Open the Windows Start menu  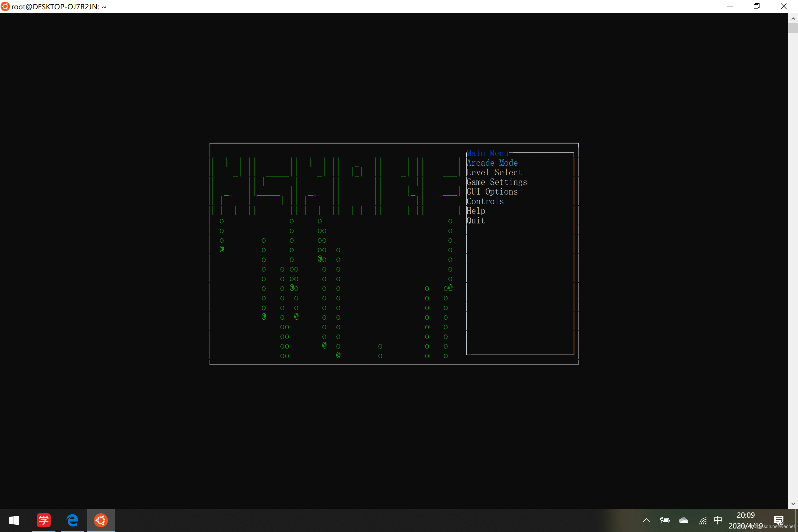(x=14, y=520)
